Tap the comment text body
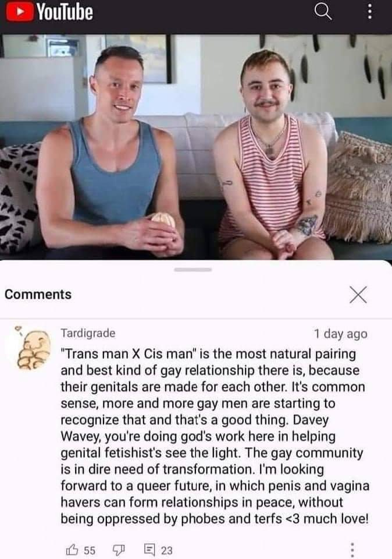Image resolution: width=392 pixels, height=559 pixels. pyautogui.click(x=215, y=436)
